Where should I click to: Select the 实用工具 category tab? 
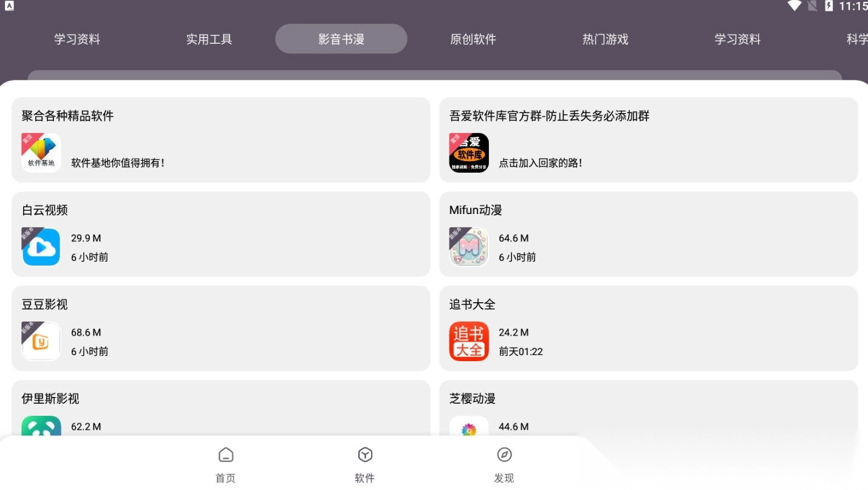pos(209,39)
